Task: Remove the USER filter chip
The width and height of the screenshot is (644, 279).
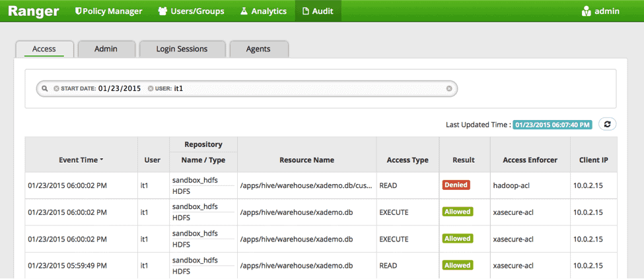Action: 151,88
